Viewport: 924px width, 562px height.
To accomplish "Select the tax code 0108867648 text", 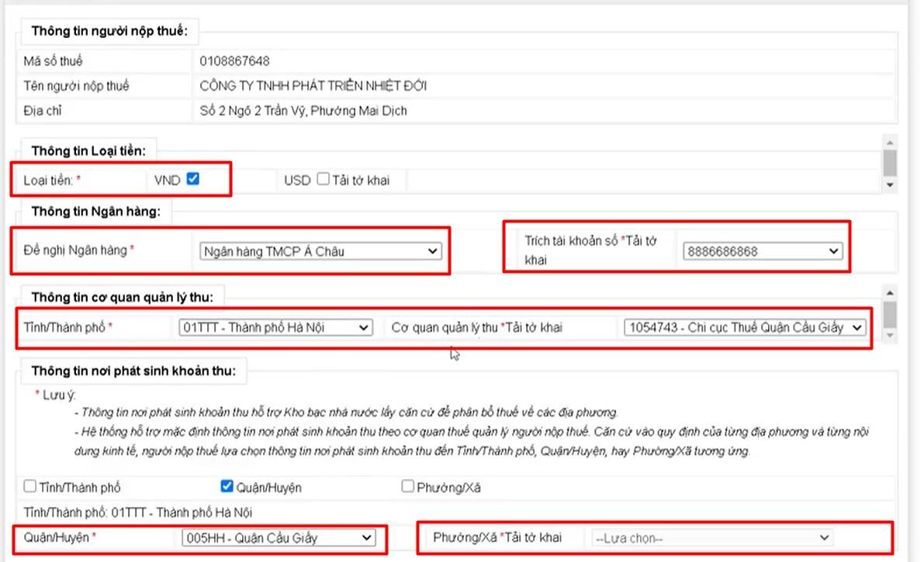I will tap(234, 61).
